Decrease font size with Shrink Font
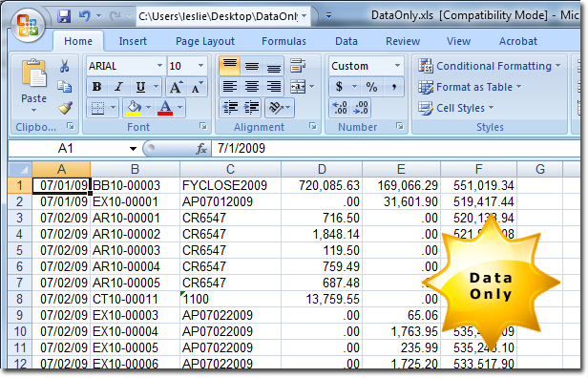 [197, 87]
